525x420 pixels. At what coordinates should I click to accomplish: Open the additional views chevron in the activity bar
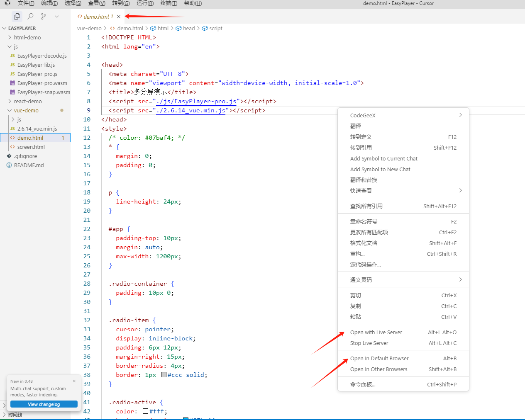pos(57,16)
